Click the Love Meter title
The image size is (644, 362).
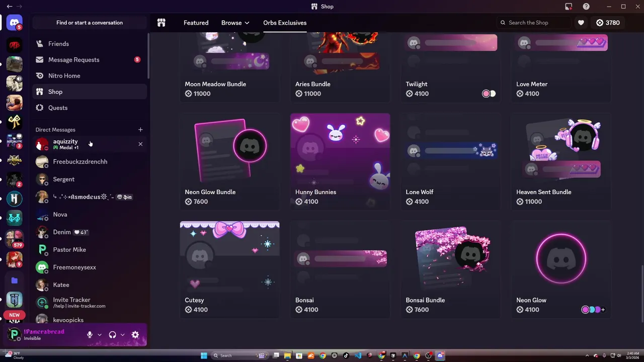click(532, 84)
